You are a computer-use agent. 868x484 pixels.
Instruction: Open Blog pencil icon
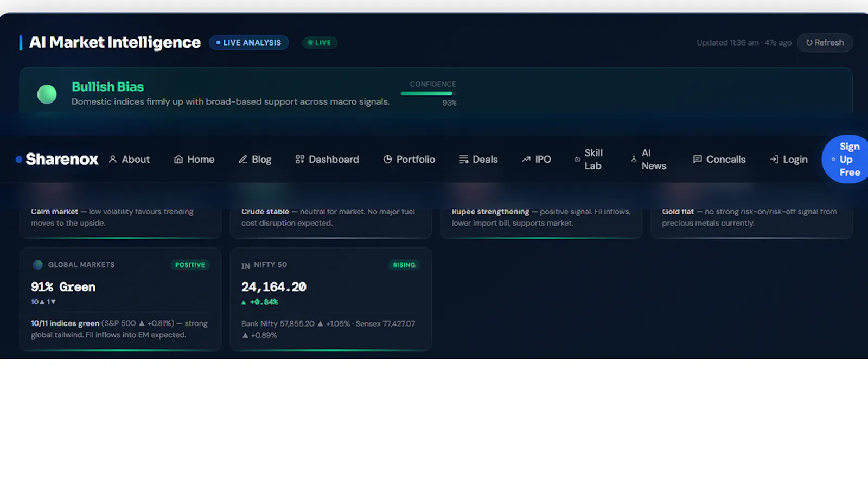tap(243, 159)
